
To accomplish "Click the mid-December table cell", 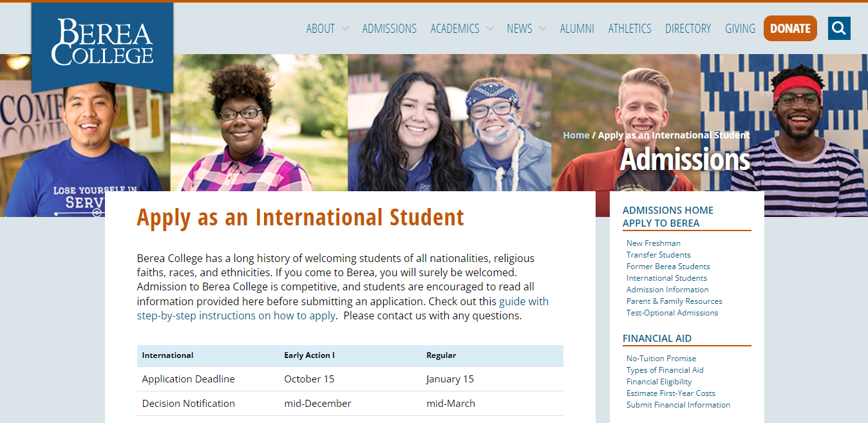I will [x=318, y=404].
